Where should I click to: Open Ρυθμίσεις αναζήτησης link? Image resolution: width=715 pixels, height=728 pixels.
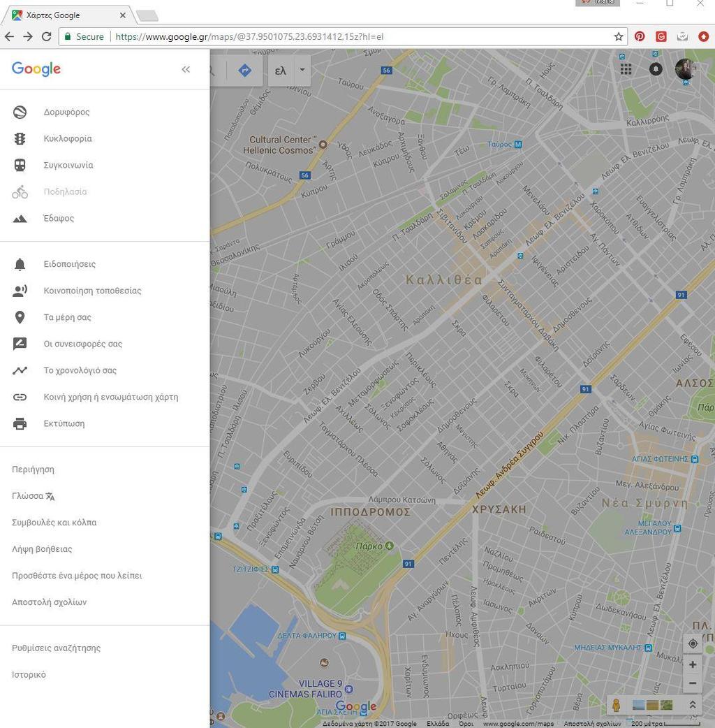[56, 648]
